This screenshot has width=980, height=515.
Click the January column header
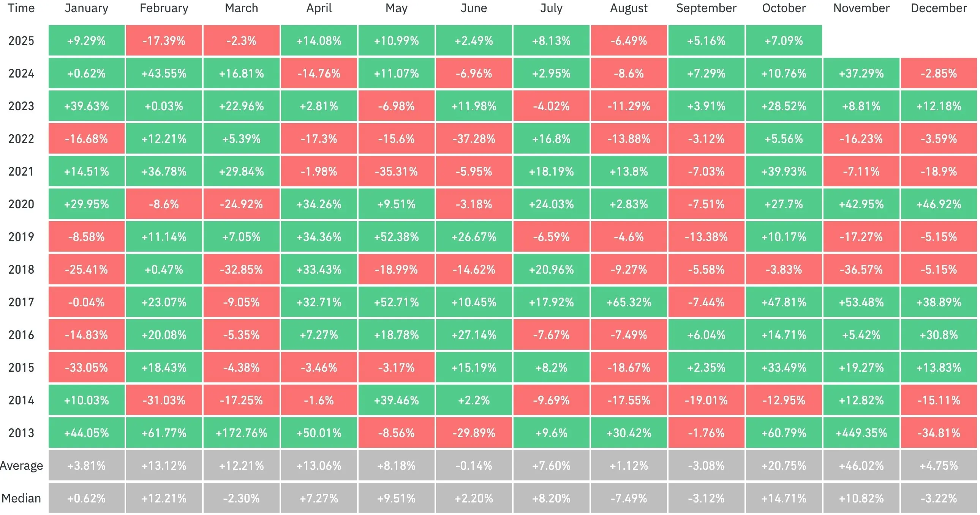pyautogui.click(x=86, y=8)
